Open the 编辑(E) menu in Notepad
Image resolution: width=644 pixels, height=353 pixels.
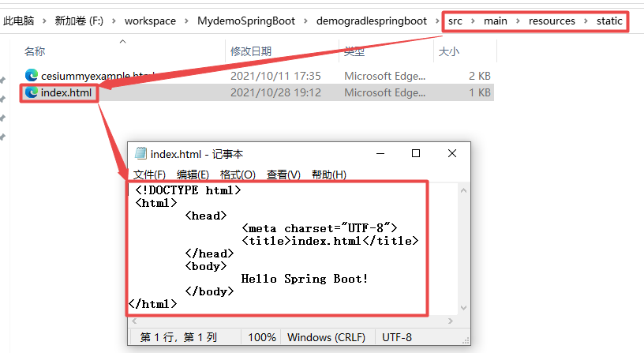(x=193, y=175)
